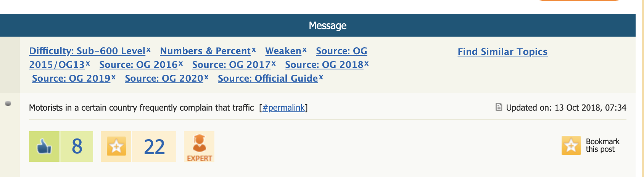Remove the Difficulty: Sub-600 Level tag
This screenshot has width=644, height=177.
(x=149, y=50)
